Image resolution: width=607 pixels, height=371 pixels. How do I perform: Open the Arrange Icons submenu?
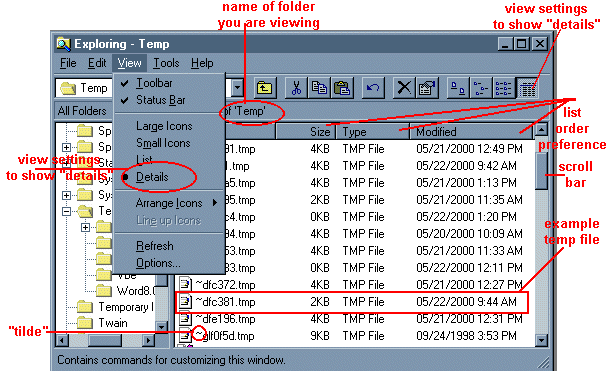point(169,203)
